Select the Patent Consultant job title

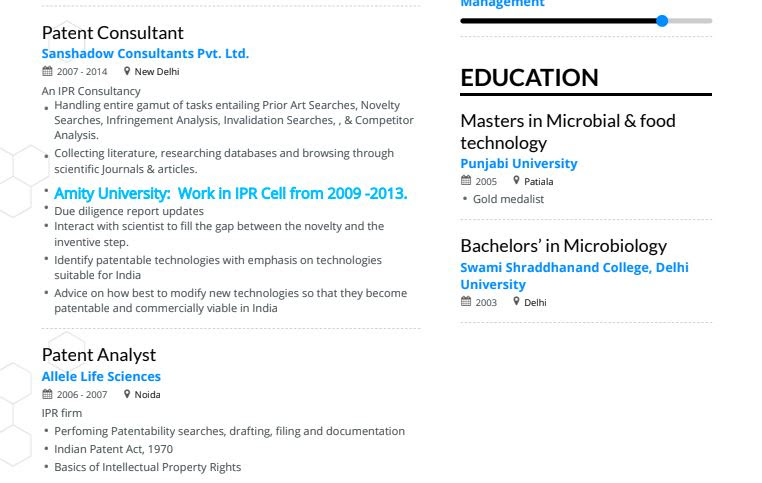[x=113, y=33]
